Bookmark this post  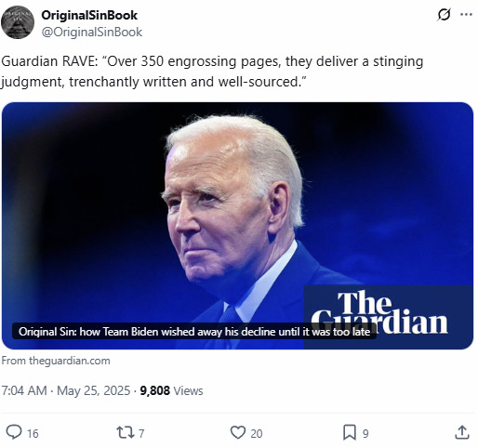coord(350,432)
